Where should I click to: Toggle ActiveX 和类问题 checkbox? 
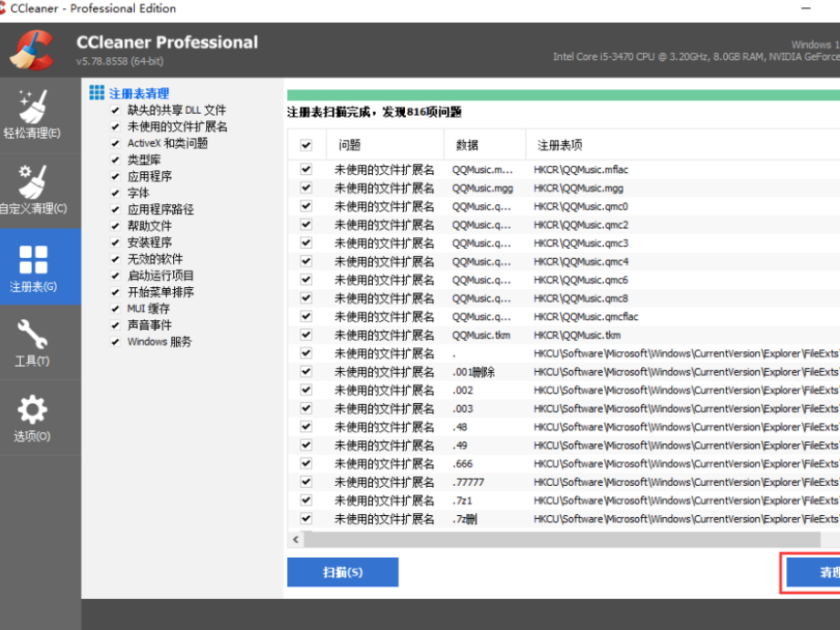tap(115, 143)
